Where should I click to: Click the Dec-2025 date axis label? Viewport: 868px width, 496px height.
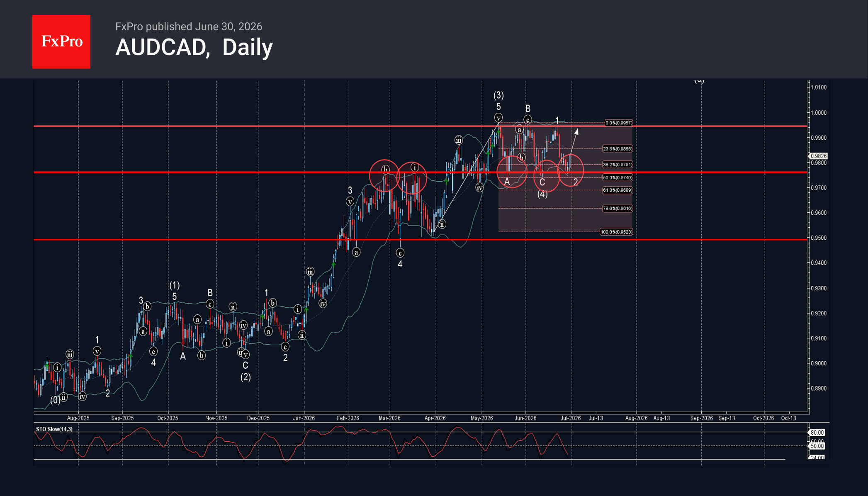click(x=258, y=418)
